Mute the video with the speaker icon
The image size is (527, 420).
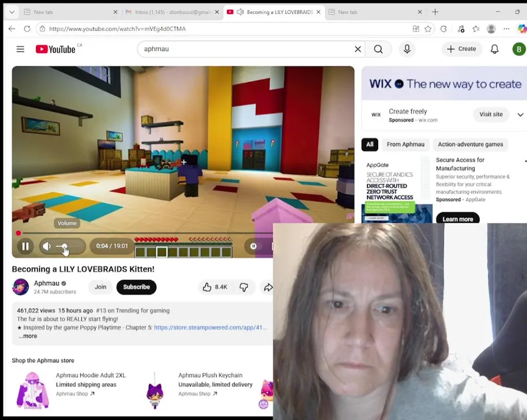tap(47, 246)
